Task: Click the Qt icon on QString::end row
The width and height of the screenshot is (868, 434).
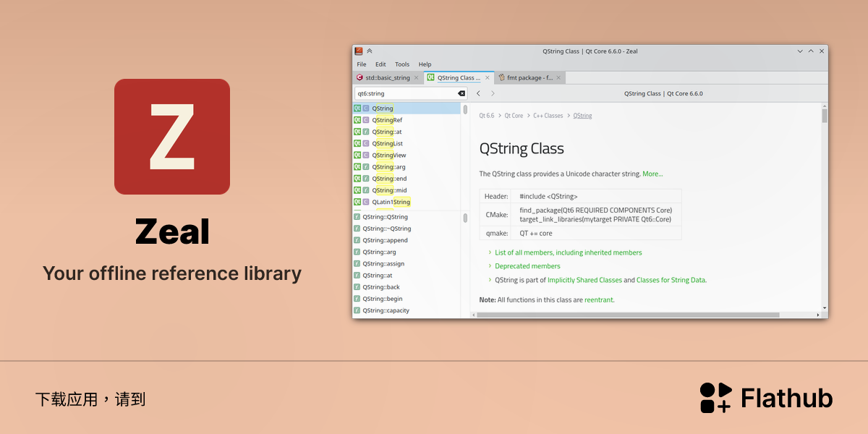Action: pos(357,179)
